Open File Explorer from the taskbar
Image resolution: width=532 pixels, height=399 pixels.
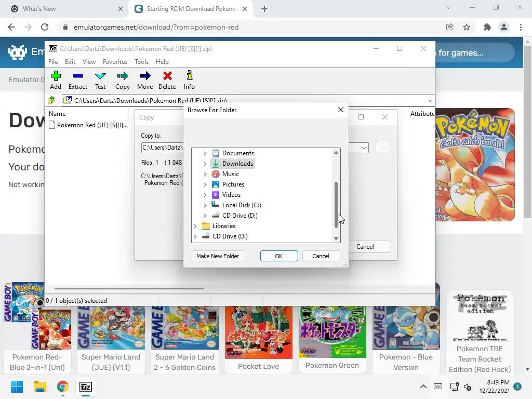(39, 387)
